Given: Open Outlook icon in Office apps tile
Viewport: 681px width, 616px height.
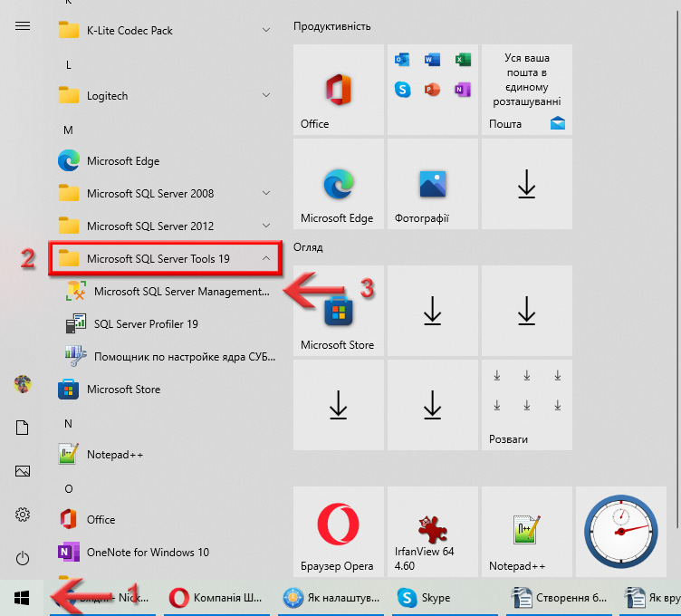Looking at the screenshot, I should (402, 59).
